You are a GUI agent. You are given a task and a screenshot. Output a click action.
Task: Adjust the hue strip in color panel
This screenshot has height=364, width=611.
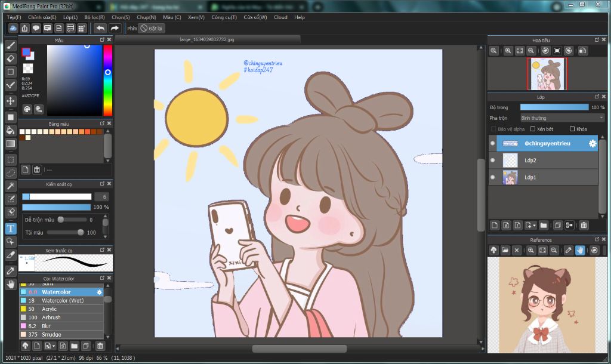tap(108, 81)
